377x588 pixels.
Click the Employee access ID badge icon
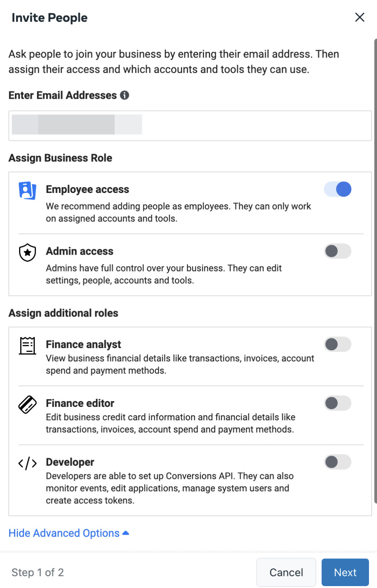point(27,189)
